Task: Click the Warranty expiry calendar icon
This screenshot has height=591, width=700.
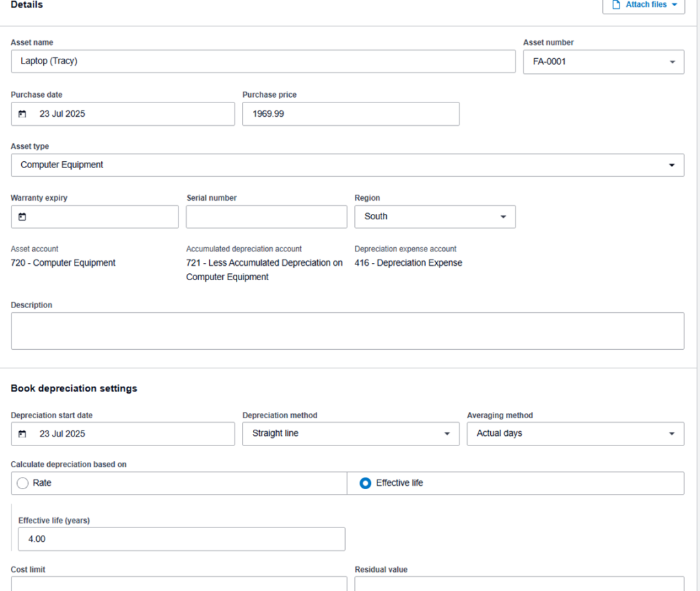Action: 23,217
